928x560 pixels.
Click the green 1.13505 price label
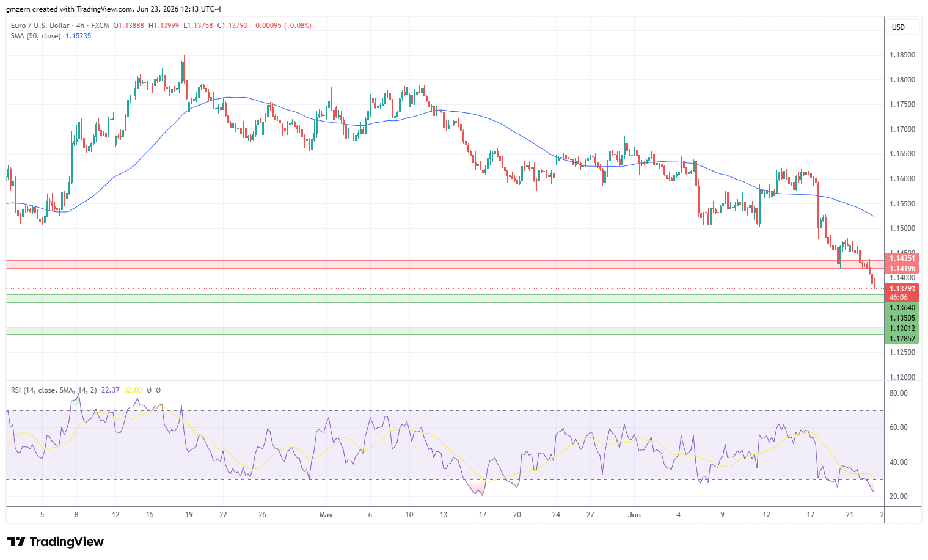point(902,318)
